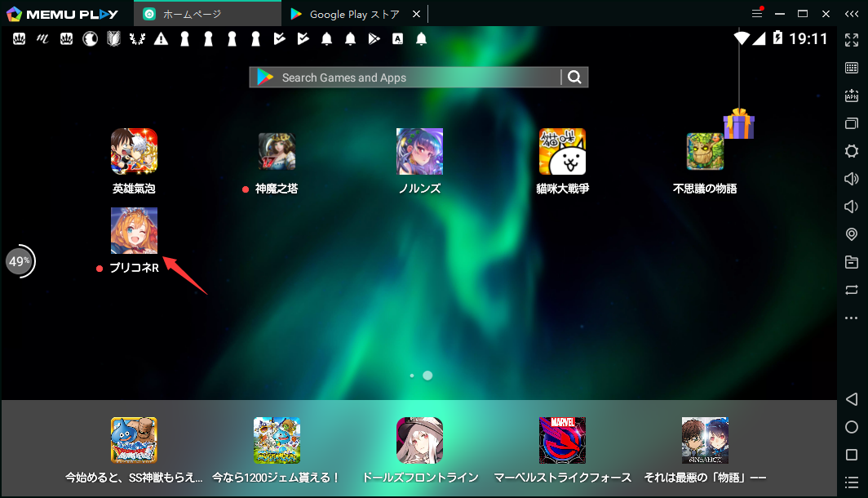Increase volume using the sidebar speaker icon
This screenshot has width=868, height=498.
pyautogui.click(x=852, y=179)
